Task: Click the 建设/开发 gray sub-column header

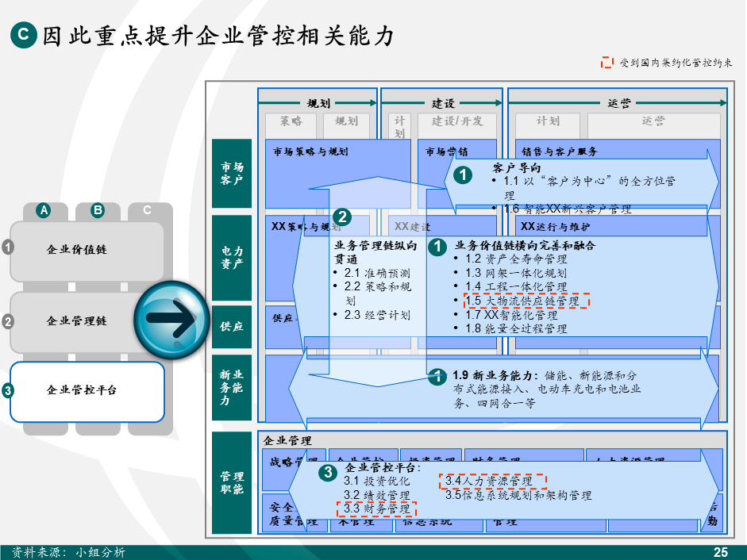Action: pyautogui.click(x=457, y=121)
